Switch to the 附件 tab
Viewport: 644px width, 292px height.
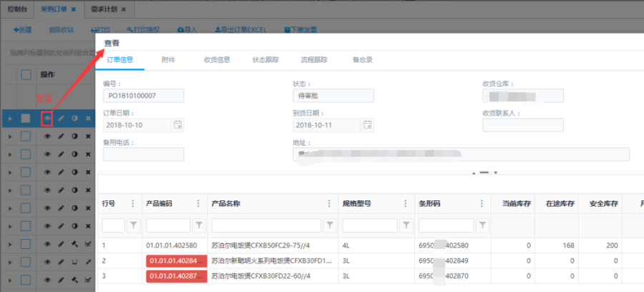168,59
